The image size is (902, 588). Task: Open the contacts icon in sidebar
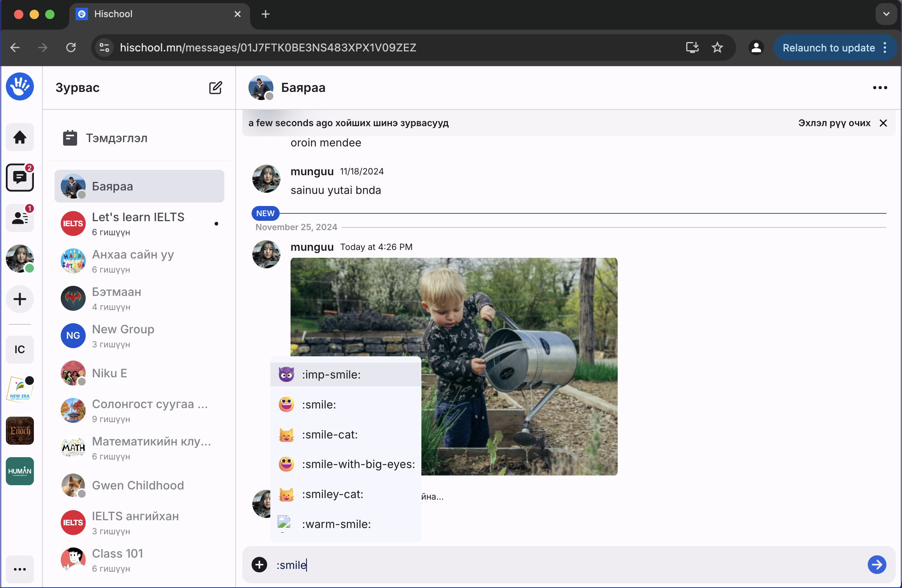20,218
